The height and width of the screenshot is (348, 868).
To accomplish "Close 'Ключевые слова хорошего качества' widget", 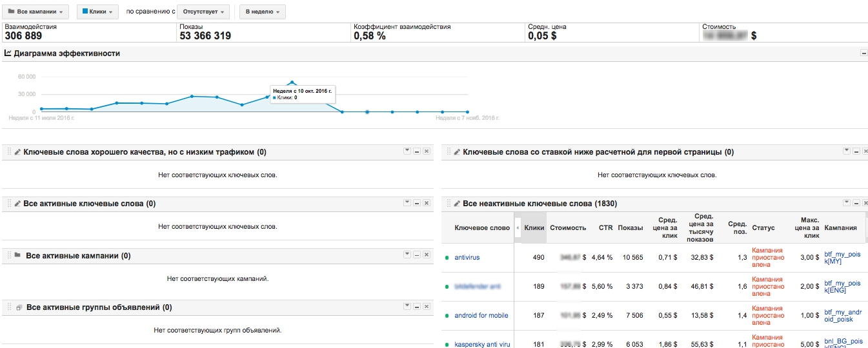I will pyautogui.click(x=427, y=151).
